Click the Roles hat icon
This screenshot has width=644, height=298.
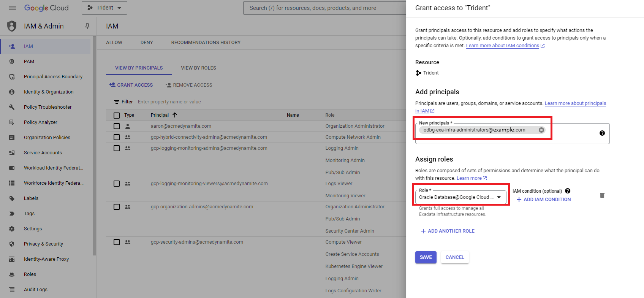(x=12, y=274)
